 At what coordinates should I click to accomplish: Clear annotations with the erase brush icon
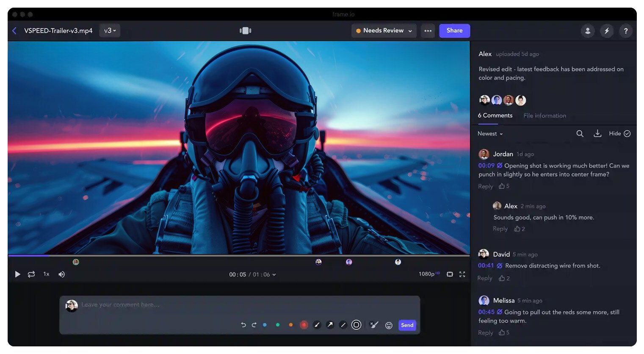click(x=374, y=325)
